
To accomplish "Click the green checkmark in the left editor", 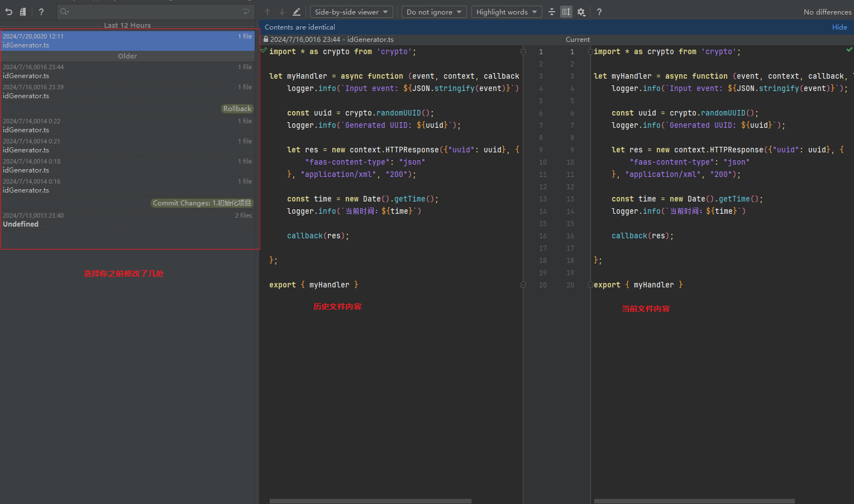I will coord(264,50).
